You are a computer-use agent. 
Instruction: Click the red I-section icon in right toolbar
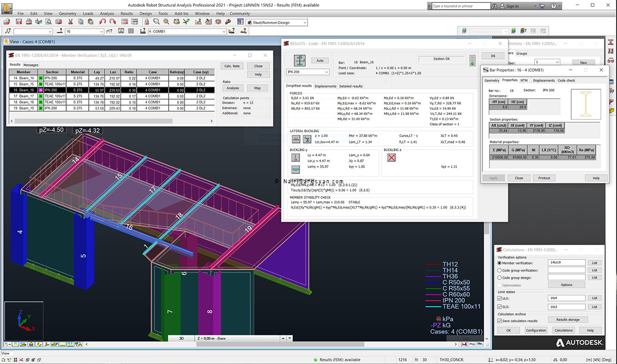coord(611,42)
